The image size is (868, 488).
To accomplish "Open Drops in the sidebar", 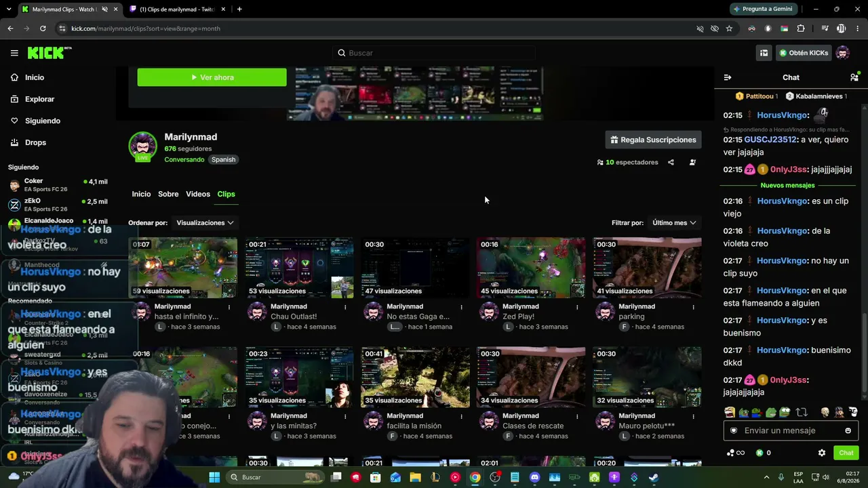I will coord(35,142).
